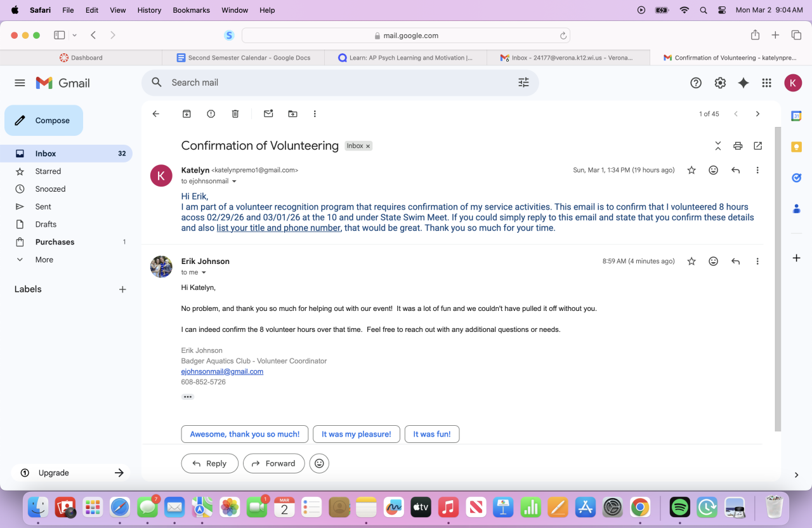Expand or collapse all messages
This screenshot has width=812, height=528.
click(717, 146)
